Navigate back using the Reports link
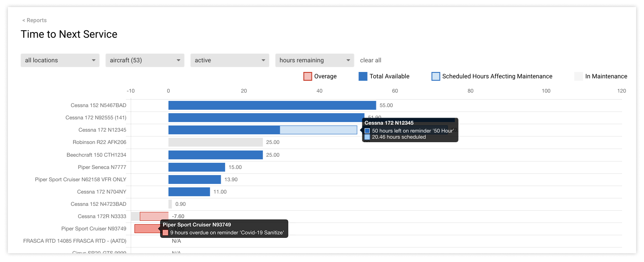Image resolution: width=644 pixels, height=262 pixels. 34,20
